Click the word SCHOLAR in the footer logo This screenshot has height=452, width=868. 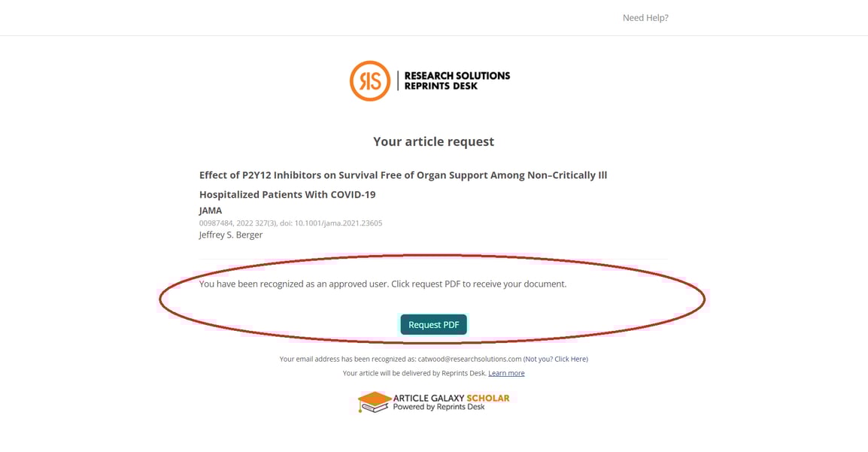(487, 398)
